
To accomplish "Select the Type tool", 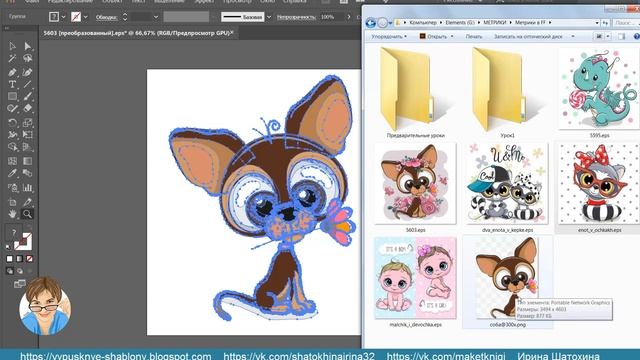I will tap(12, 84).
